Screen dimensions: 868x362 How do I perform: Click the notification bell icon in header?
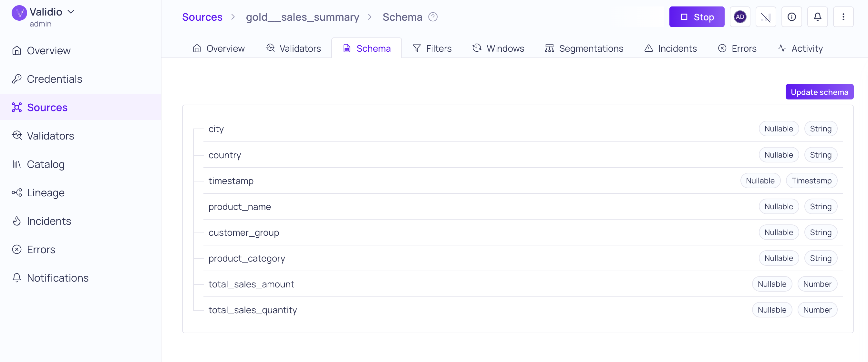[817, 17]
